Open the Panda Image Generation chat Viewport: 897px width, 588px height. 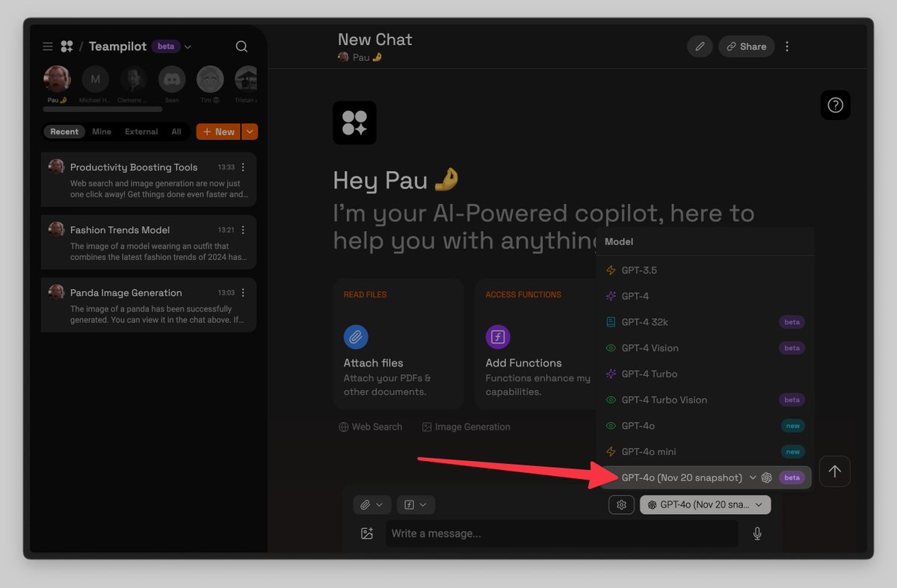tap(149, 305)
